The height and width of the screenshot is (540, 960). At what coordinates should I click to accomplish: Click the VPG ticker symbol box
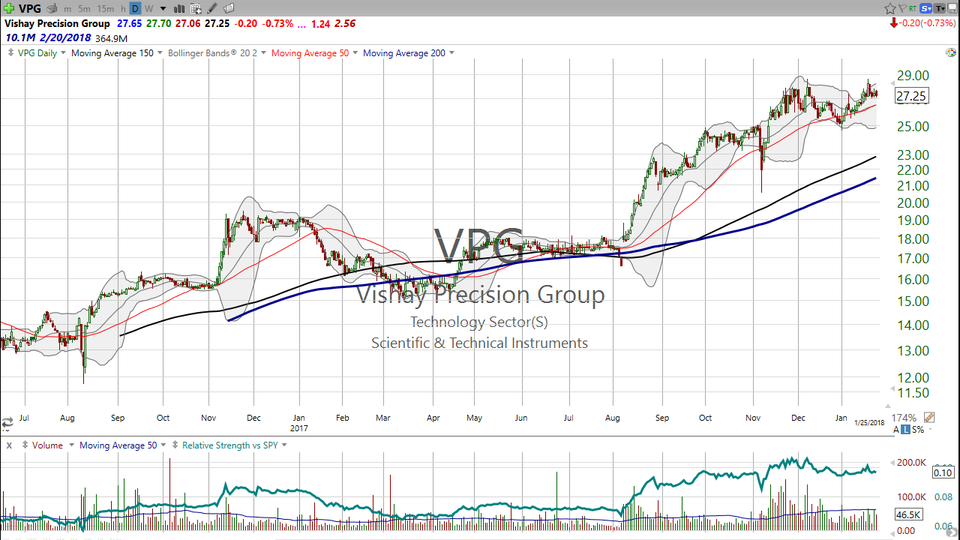coord(30,9)
